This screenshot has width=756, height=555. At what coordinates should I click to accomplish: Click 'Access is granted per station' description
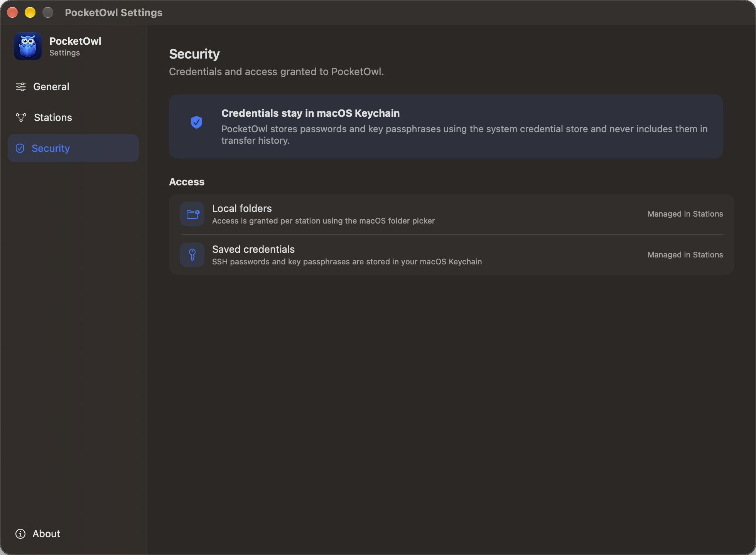324,221
